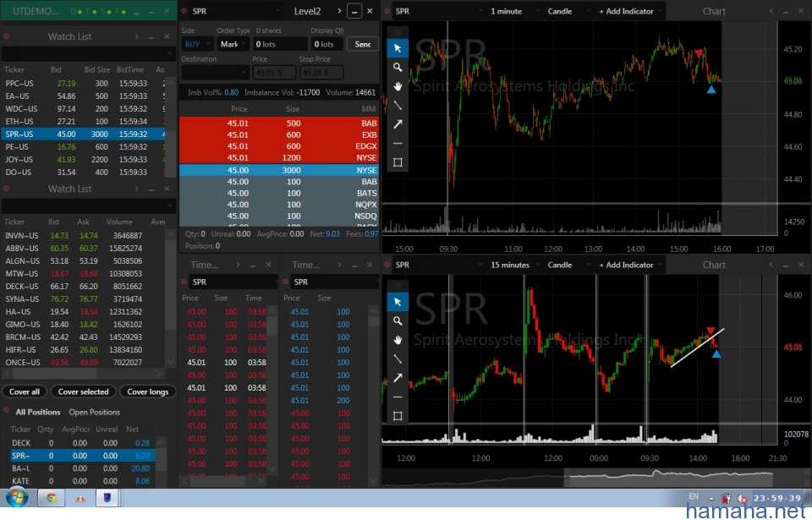Click the shares quantity lots field
This screenshot has height=520, width=812.
[280, 45]
